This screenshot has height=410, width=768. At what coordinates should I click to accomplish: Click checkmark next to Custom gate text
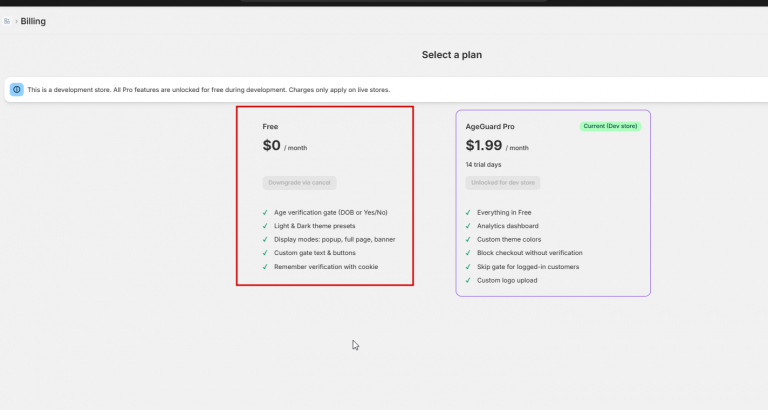click(265, 253)
